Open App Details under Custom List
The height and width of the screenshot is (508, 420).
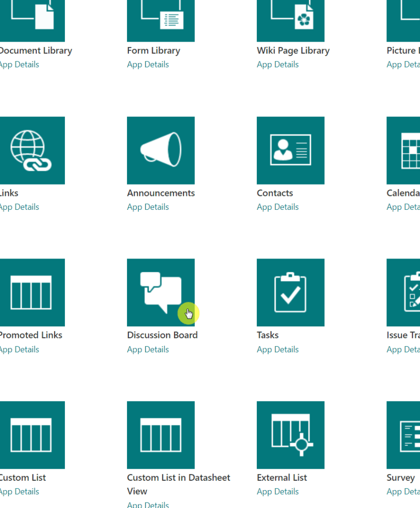point(19,492)
